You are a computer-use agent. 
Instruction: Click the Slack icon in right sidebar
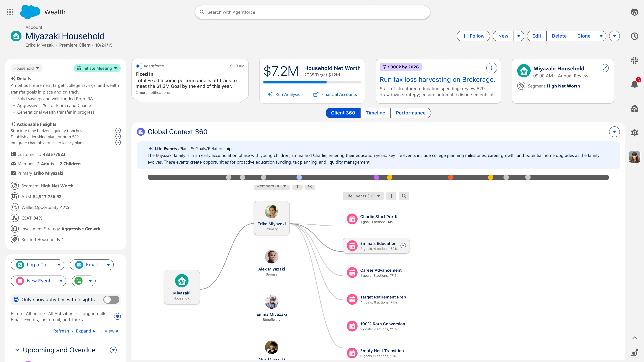click(x=634, y=60)
